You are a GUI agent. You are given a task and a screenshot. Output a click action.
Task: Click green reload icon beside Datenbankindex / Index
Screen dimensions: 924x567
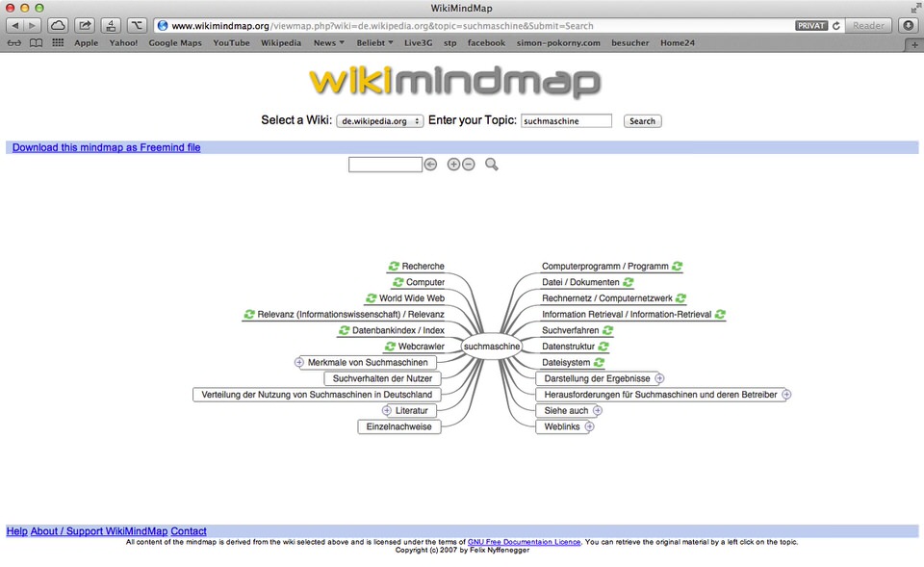(x=345, y=330)
